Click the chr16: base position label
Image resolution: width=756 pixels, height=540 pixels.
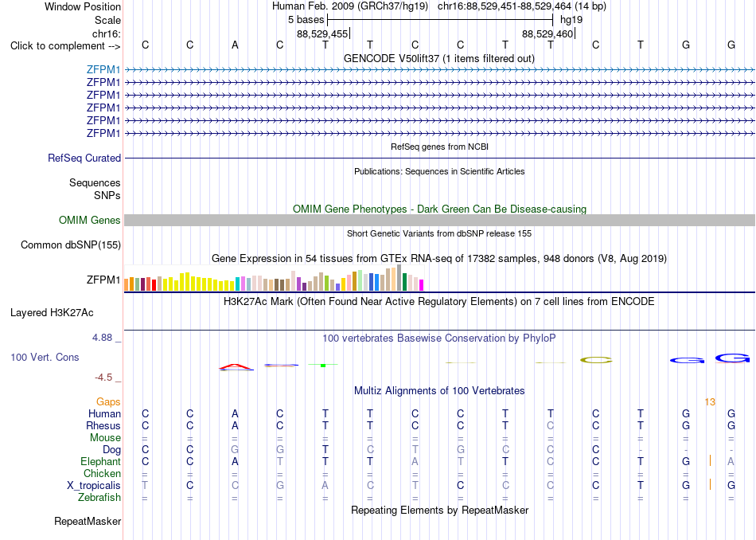107,33
